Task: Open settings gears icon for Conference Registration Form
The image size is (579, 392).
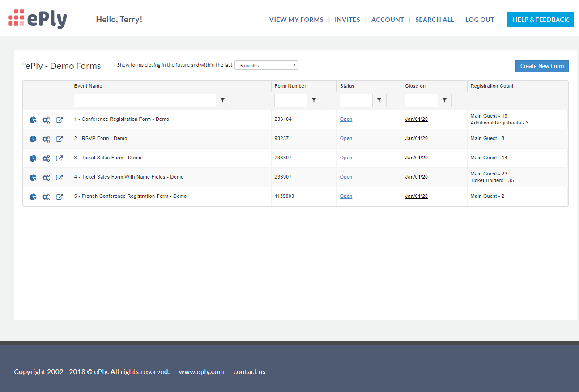Action: pos(46,120)
